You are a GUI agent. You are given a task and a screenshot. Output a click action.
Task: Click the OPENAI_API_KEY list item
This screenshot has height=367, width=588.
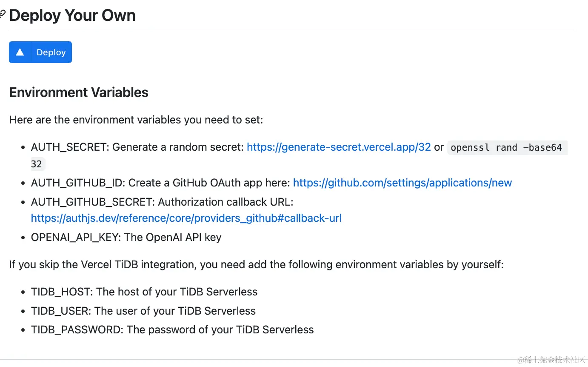(126, 237)
